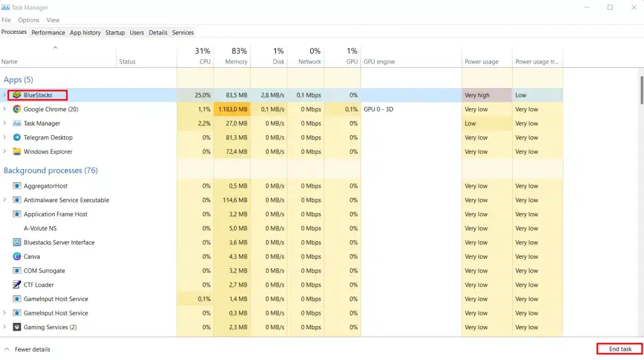Screen dimensions: 644x360
Task: Sort by the Status column header
Action: [147, 56]
